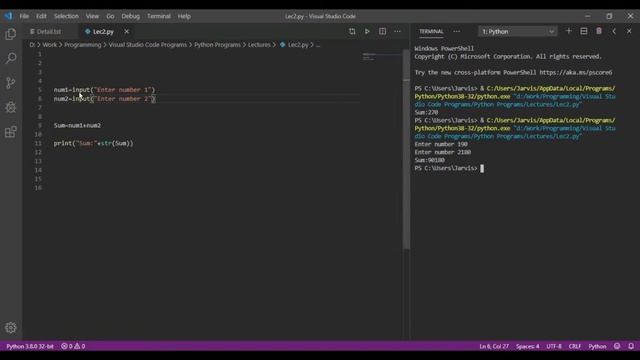Viewport: 640px width, 360px height.
Task: Open the Edit menu
Action: click(41, 16)
